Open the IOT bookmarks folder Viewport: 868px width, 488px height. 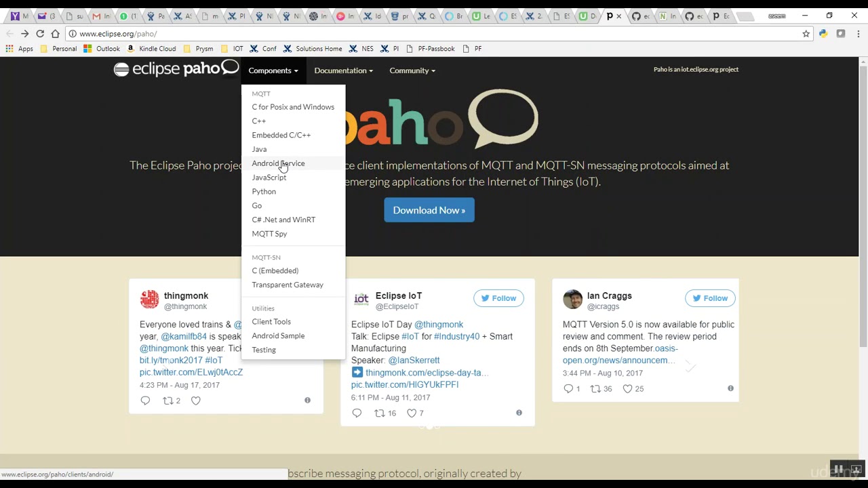coord(232,49)
